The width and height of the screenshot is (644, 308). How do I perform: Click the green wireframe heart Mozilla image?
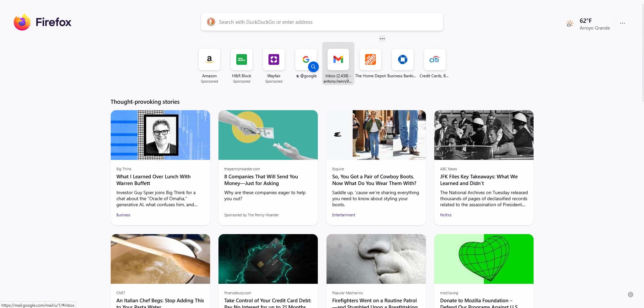[x=484, y=259]
